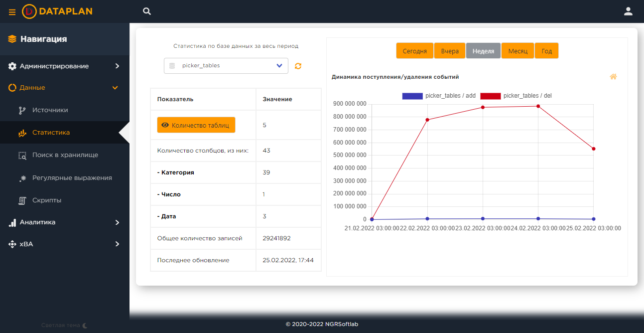Click the Регулярные выражения icon
Image resolution: width=644 pixels, height=333 pixels.
coord(22,177)
